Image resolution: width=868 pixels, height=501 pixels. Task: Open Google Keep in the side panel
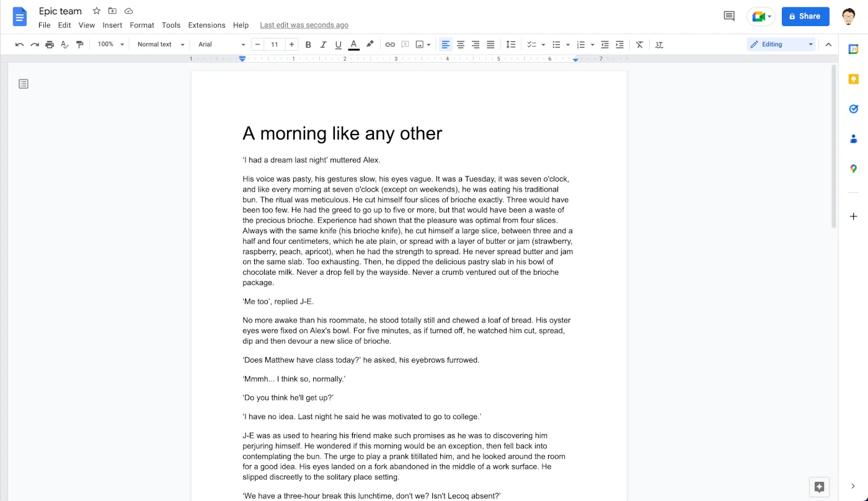(x=853, y=79)
